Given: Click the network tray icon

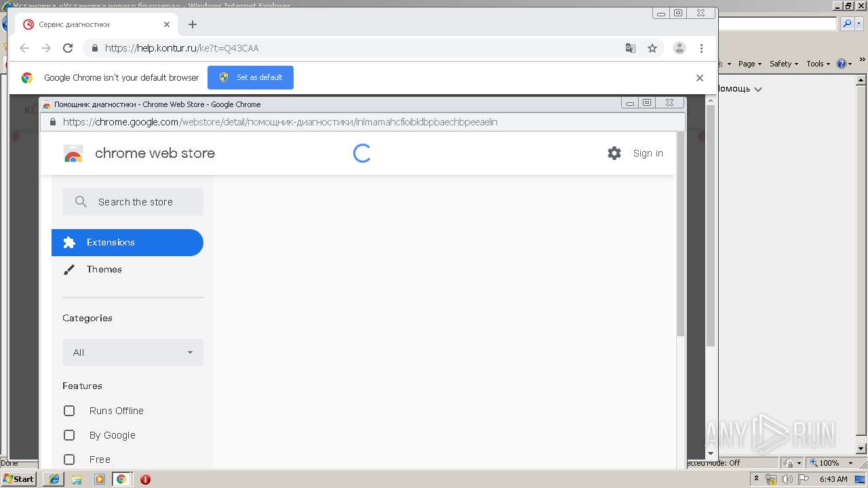Looking at the screenshot, I should [x=771, y=479].
